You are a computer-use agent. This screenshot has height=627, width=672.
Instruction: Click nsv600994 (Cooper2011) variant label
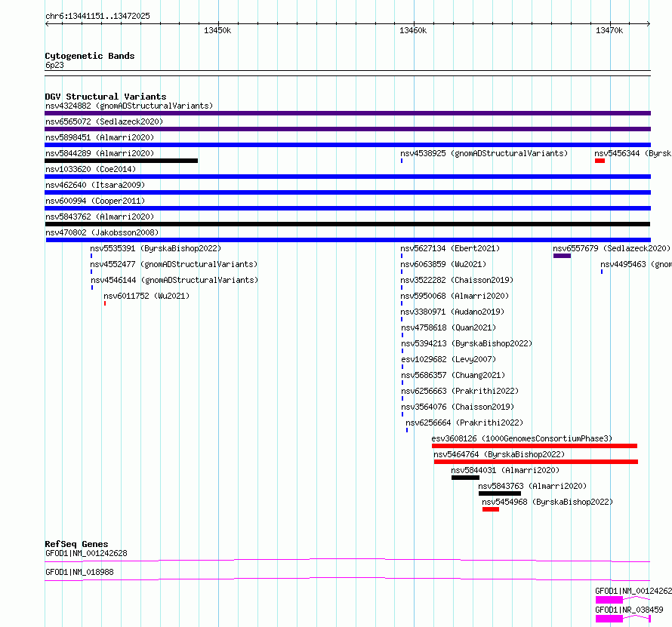coord(95,201)
